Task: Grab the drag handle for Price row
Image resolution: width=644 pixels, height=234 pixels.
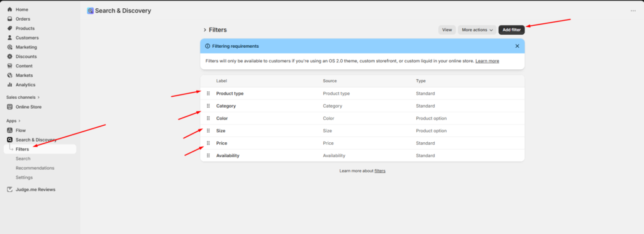Action: click(208, 143)
